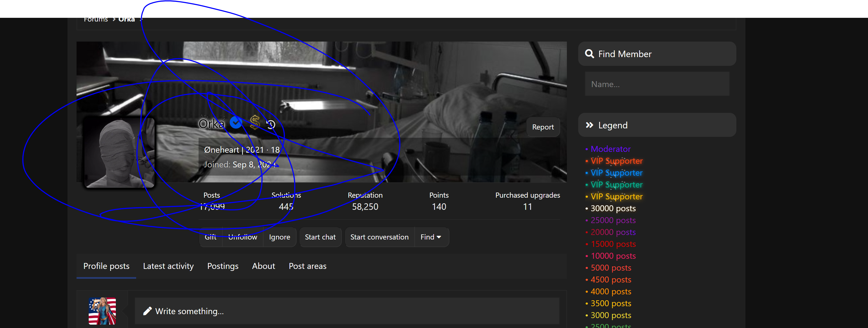Click the yellow VIP Supporter legend entry
Image resolution: width=868 pixels, height=328 pixels.
pyautogui.click(x=617, y=197)
